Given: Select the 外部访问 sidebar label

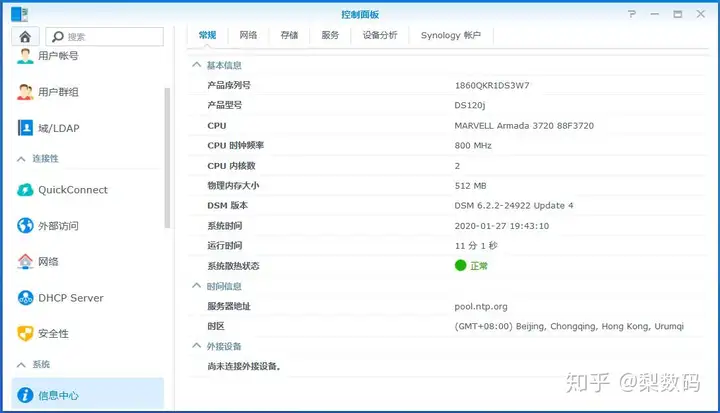Looking at the screenshot, I should [58, 226].
